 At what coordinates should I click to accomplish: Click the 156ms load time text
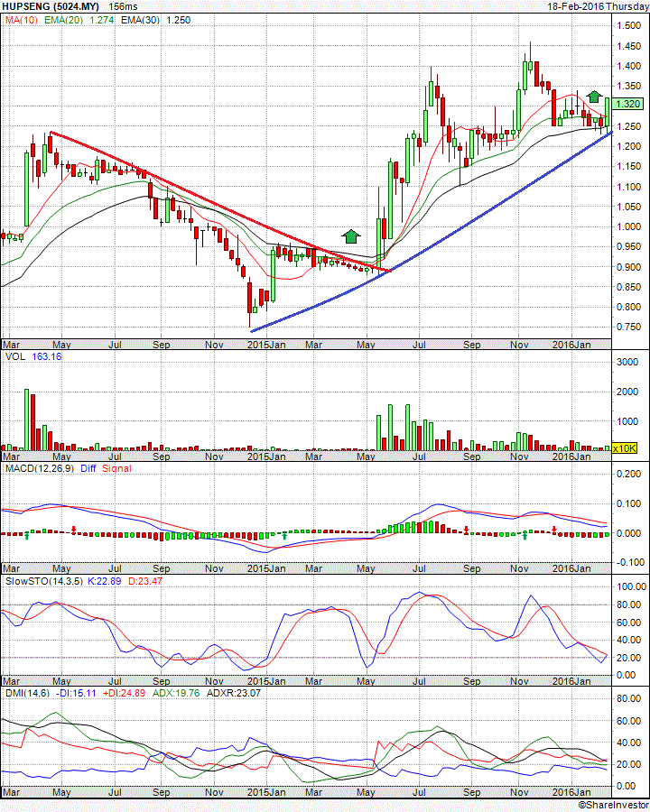[124, 6]
